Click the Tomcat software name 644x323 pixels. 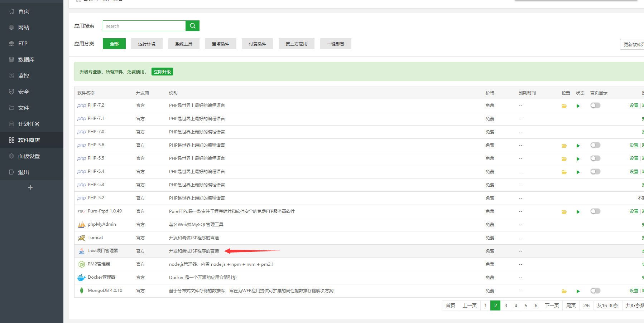(x=95, y=238)
